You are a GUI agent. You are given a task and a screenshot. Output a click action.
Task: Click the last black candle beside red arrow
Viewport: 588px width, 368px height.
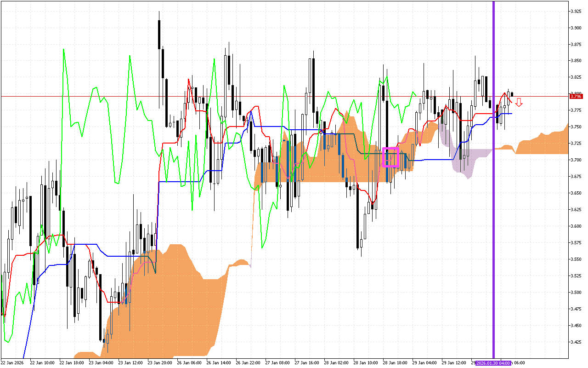tap(512, 94)
